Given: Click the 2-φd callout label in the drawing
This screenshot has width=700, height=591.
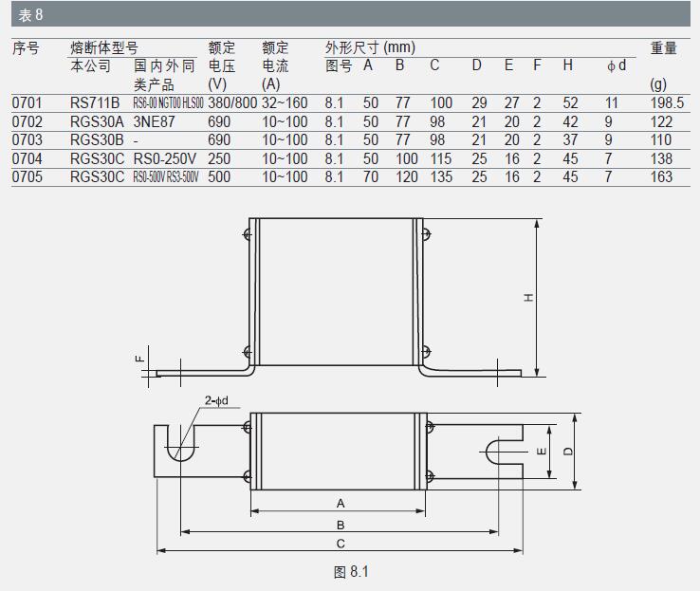Looking at the screenshot, I should 216,401.
